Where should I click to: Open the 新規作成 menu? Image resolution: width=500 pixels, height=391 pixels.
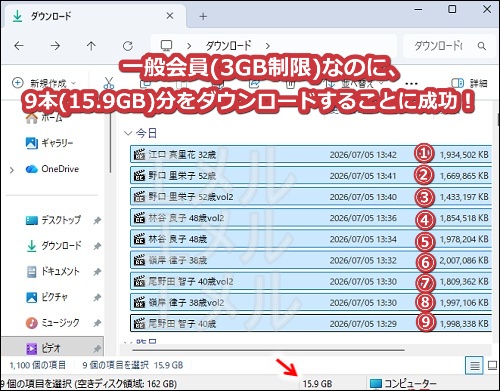[x=44, y=83]
